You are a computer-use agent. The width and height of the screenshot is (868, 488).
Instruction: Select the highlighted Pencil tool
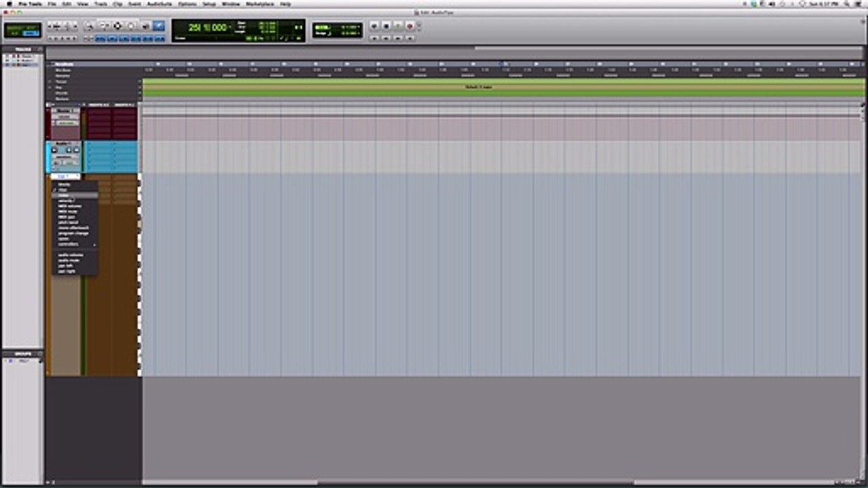pyautogui.click(x=158, y=26)
